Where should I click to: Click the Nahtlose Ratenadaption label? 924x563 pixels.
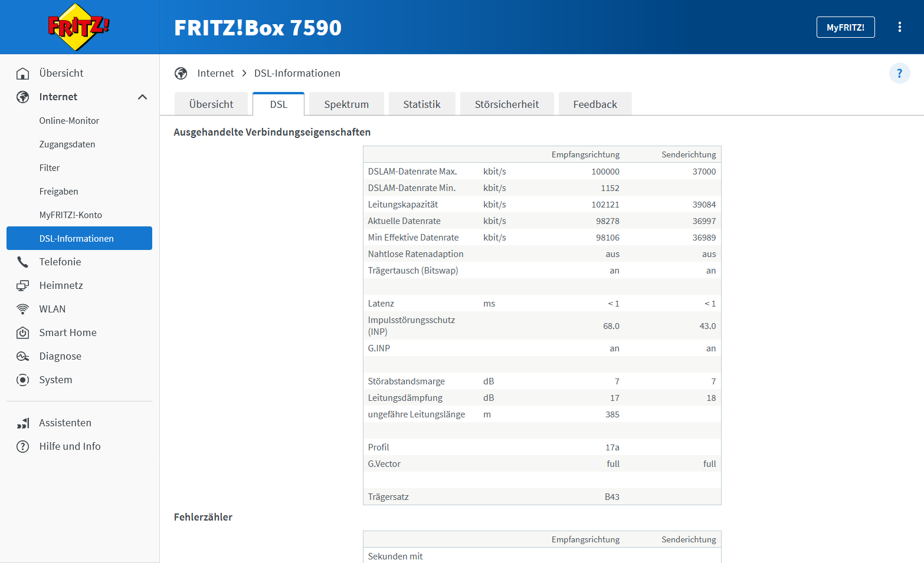pyautogui.click(x=415, y=254)
